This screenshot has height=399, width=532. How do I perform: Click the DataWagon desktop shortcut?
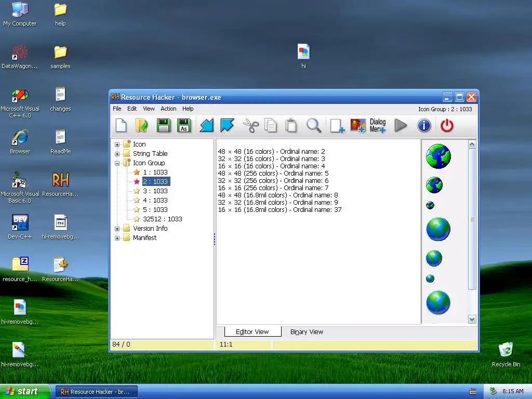20,57
